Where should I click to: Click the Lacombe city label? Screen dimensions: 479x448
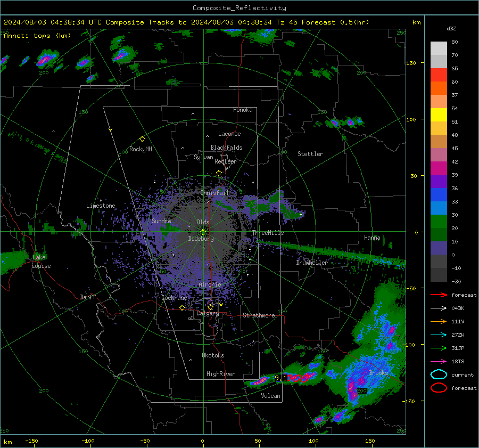[229, 134]
